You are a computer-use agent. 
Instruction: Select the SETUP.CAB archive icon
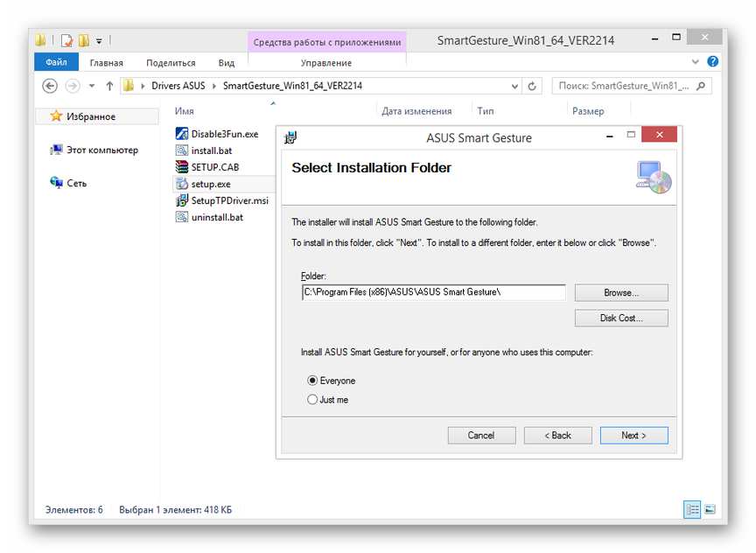(x=182, y=167)
